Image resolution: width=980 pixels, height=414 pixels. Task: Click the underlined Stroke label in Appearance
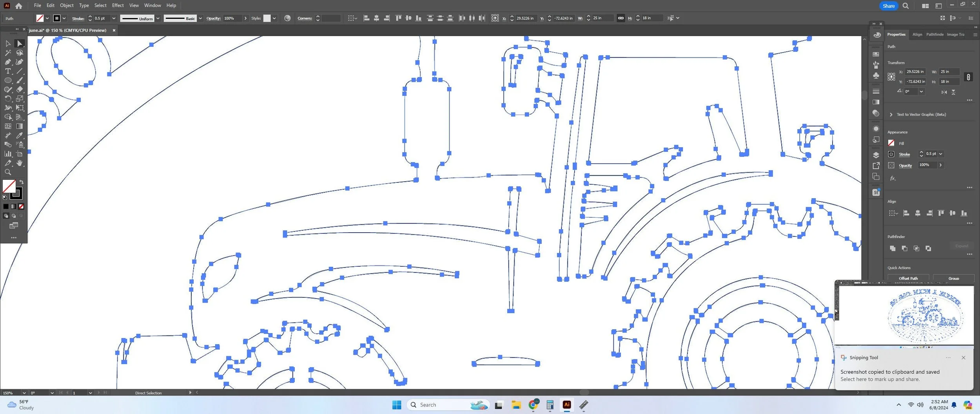pos(904,154)
